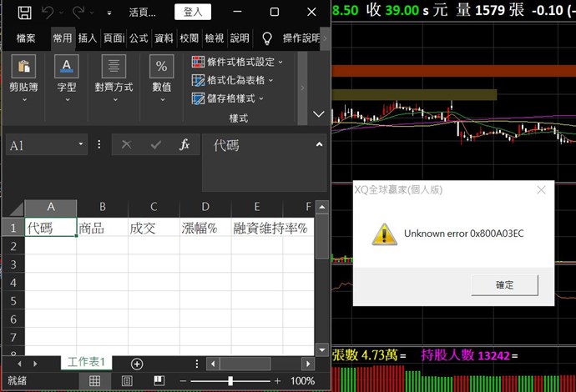Click the 登入 sign-in button
The image size is (576, 392).
click(x=193, y=13)
